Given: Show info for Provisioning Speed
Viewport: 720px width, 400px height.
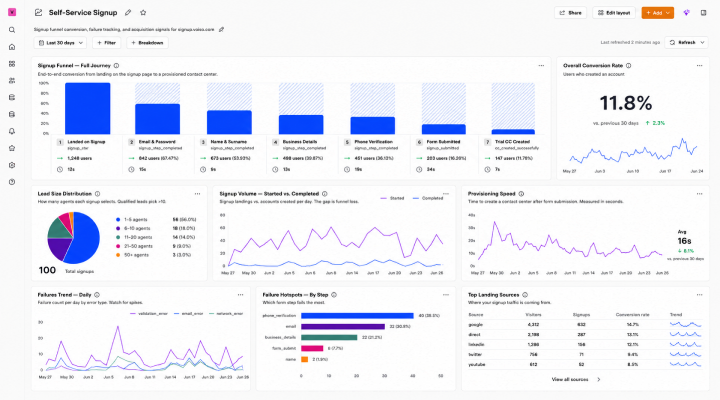Looking at the screenshot, I should [521, 194].
